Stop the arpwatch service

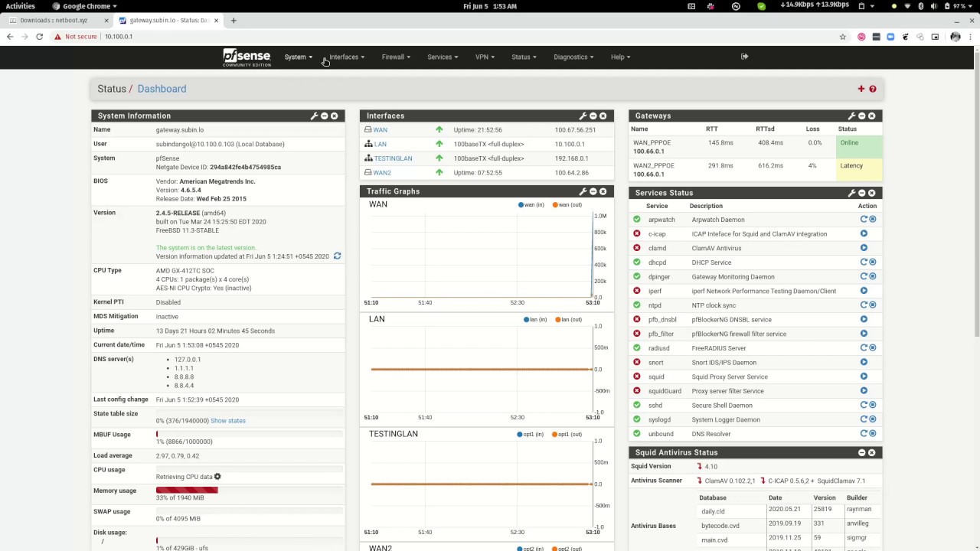[x=872, y=220]
